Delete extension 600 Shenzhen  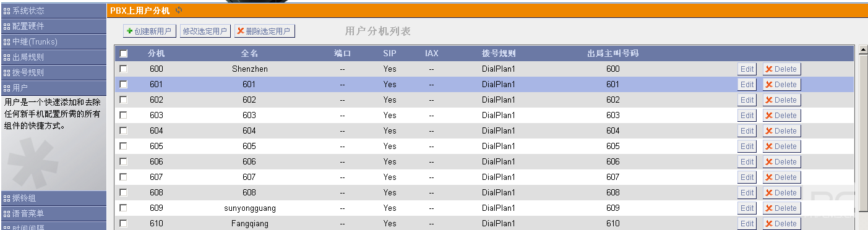click(781, 69)
